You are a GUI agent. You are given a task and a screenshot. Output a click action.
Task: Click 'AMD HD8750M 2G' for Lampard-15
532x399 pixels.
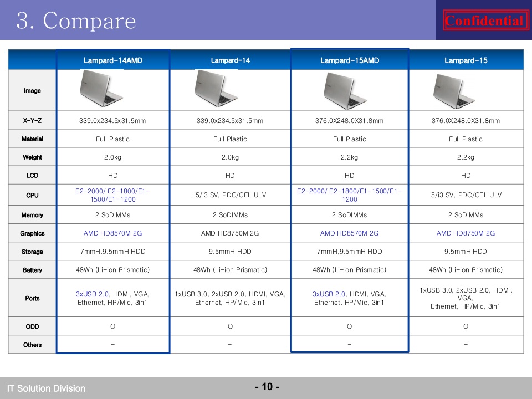465,233
